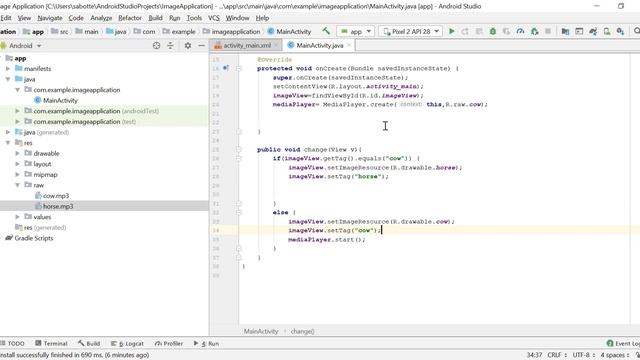Open the Code menu
Viewport: 640px width, 360px height.
coord(76,18)
